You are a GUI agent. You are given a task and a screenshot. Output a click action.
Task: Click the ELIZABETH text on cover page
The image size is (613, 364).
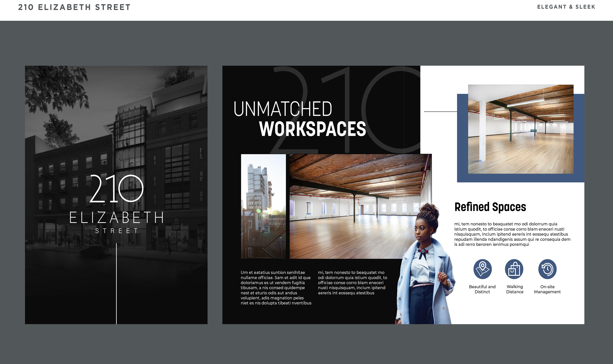117,217
